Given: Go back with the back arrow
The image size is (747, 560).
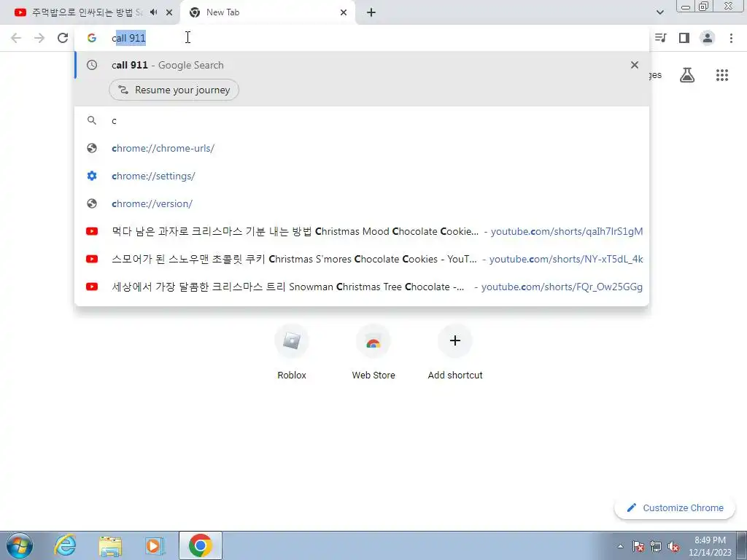Looking at the screenshot, I should (x=16, y=38).
